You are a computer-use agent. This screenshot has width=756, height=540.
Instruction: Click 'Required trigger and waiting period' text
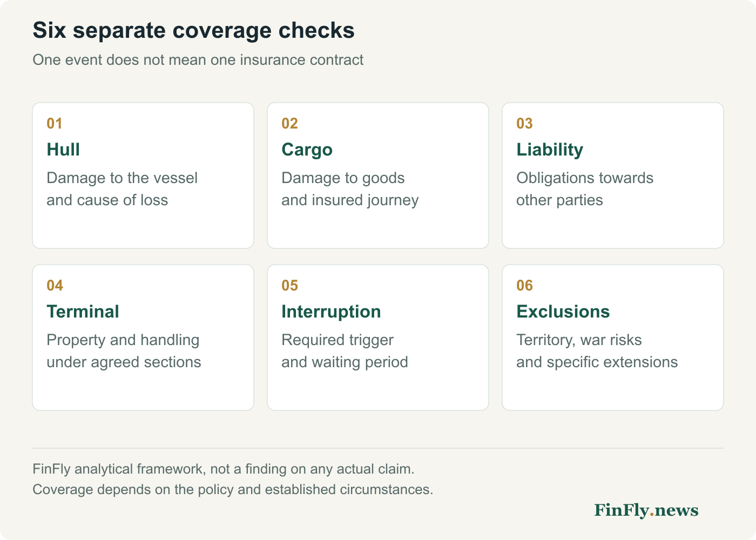click(345, 351)
